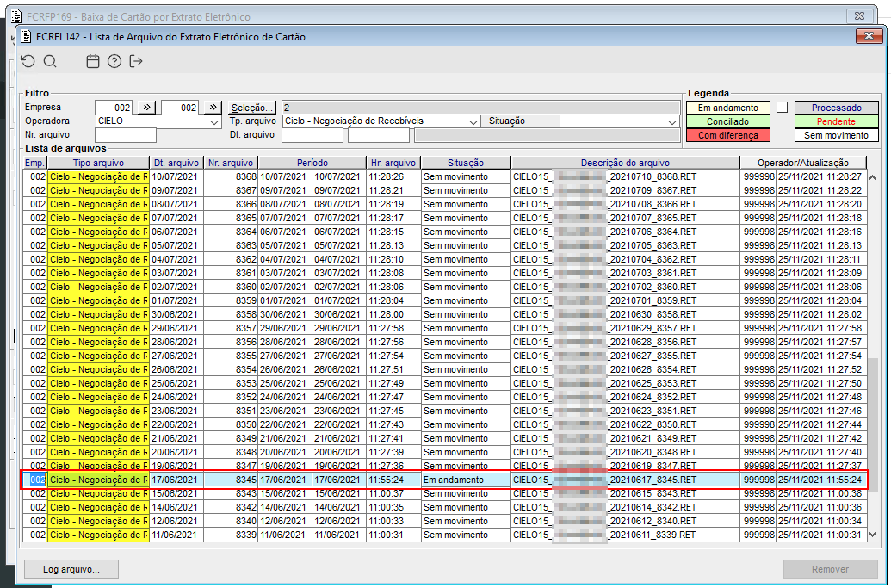This screenshot has width=891, height=588.
Task: Click the Período column header
Action: pyautogui.click(x=312, y=163)
